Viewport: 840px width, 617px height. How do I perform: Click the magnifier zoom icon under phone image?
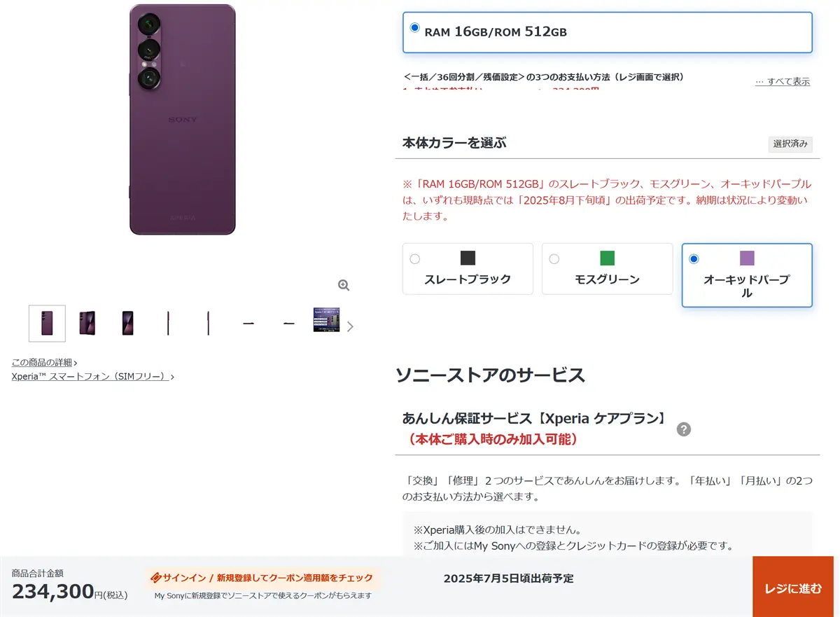(344, 285)
